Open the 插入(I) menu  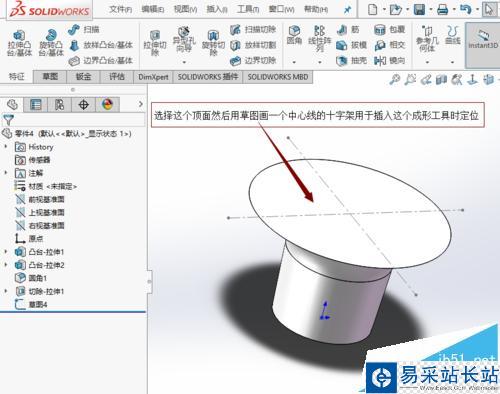pyautogui.click(x=217, y=10)
